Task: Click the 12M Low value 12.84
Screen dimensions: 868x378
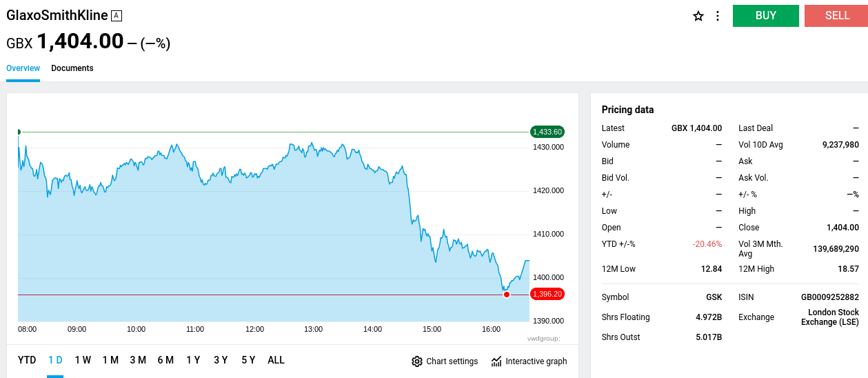Action: (711, 269)
